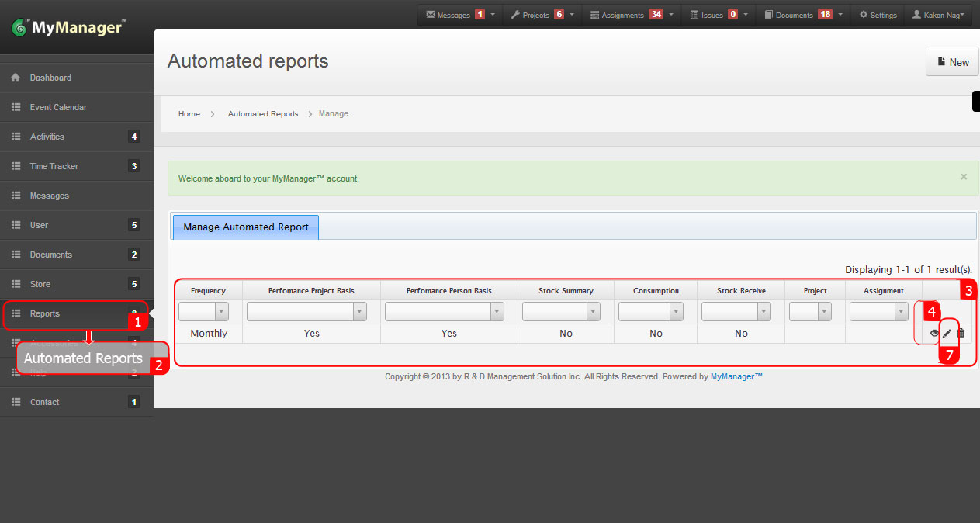Open the eye (view) icon for Monthly report
This screenshot has height=523, width=980.
pos(934,333)
